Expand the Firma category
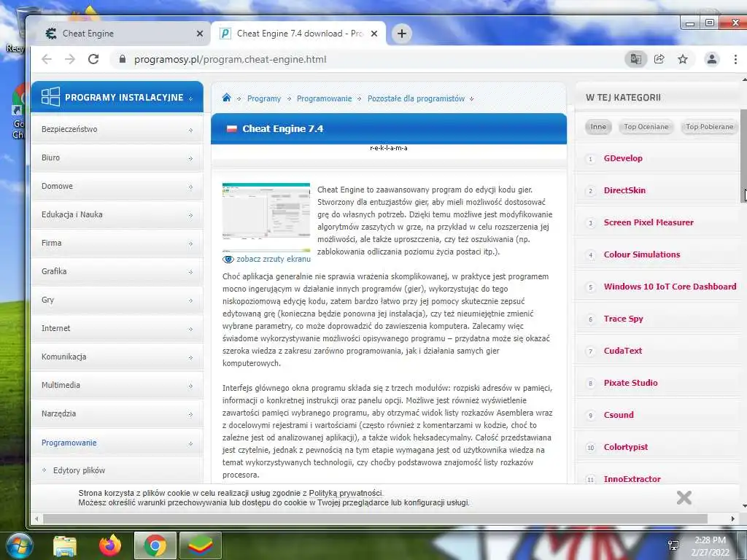This screenshot has height=560, width=747. click(117, 243)
